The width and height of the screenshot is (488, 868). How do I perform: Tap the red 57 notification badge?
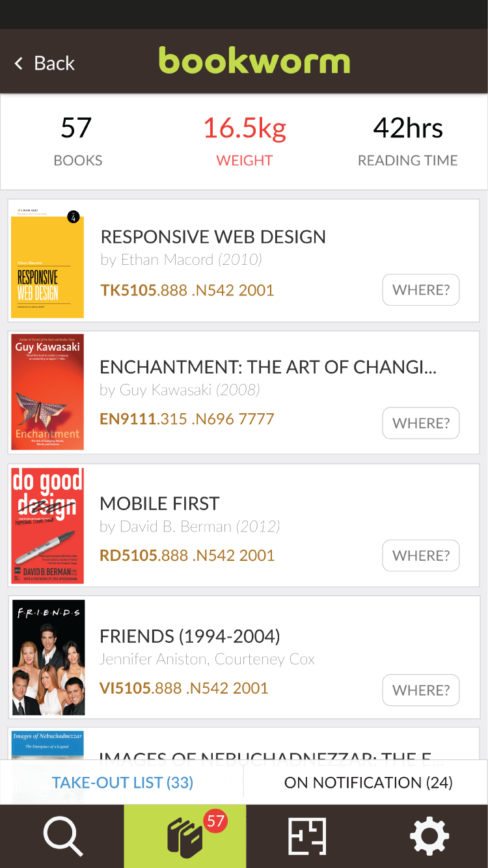tap(215, 821)
